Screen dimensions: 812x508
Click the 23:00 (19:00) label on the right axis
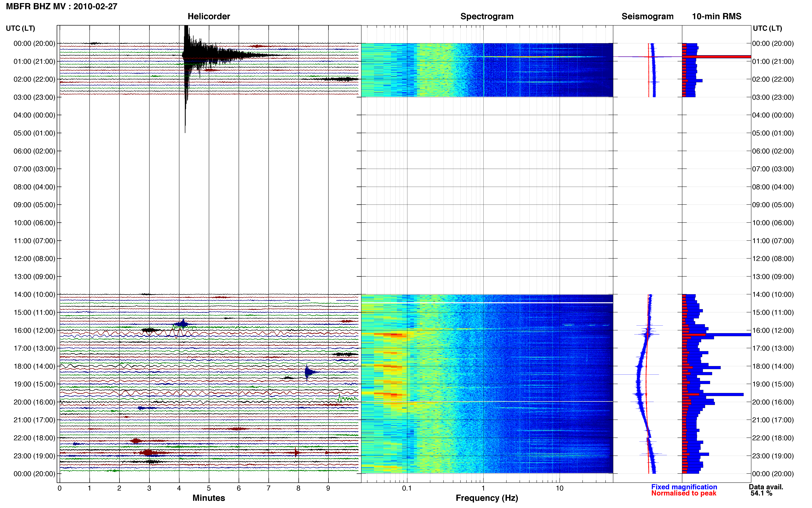(773, 456)
